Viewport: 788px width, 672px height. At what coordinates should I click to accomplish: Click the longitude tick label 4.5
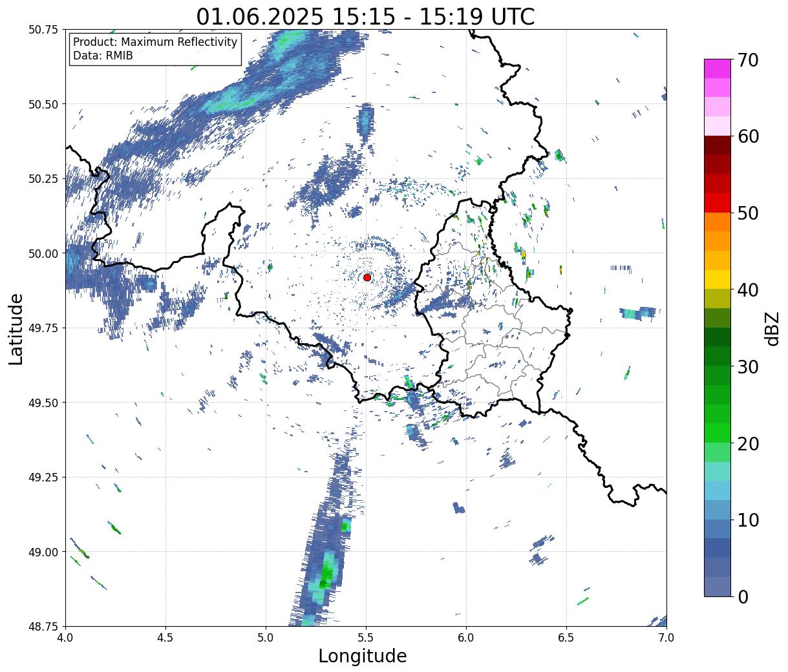(x=165, y=638)
